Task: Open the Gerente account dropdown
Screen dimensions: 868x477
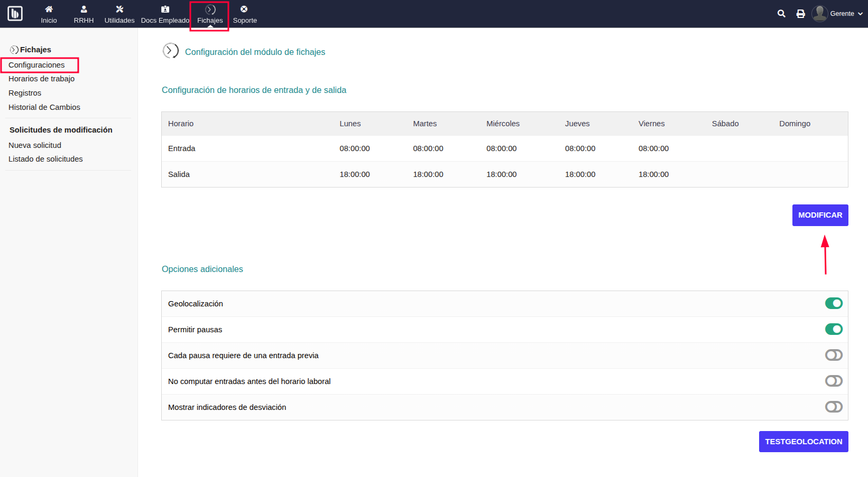Action: tap(843, 14)
